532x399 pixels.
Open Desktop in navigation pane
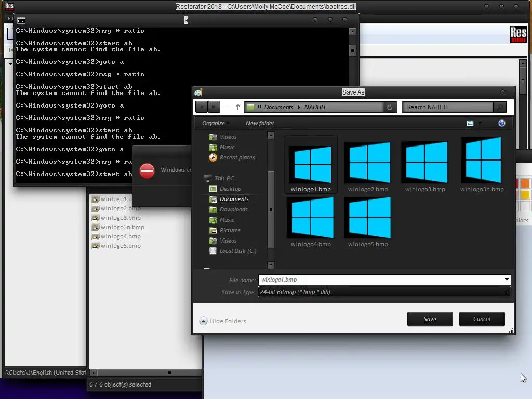pyautogui.click(x=225, y=189)
